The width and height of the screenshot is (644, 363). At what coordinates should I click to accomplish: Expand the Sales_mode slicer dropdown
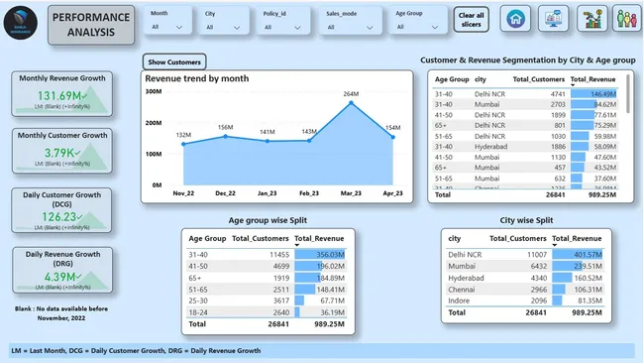pyautogui.click(x=370, y=28)
